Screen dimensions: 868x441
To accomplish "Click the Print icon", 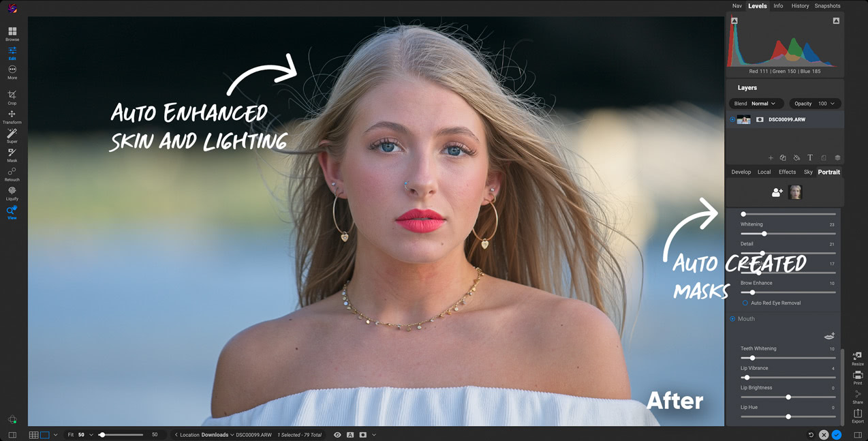I will [858, 378].
